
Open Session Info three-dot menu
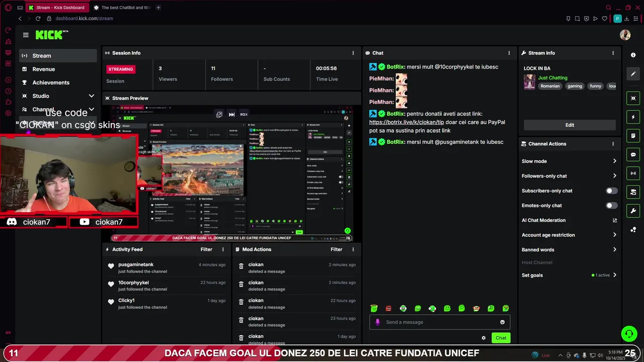353,53
